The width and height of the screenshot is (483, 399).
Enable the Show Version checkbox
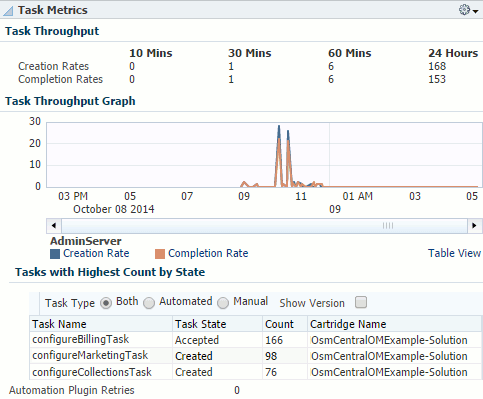(361, 302)
